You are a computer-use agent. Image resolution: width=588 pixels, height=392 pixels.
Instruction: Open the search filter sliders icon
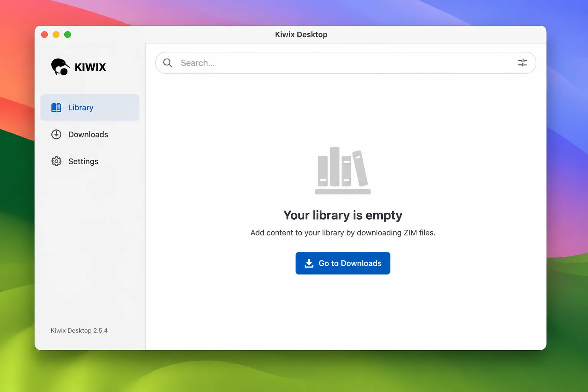point(523,63)
